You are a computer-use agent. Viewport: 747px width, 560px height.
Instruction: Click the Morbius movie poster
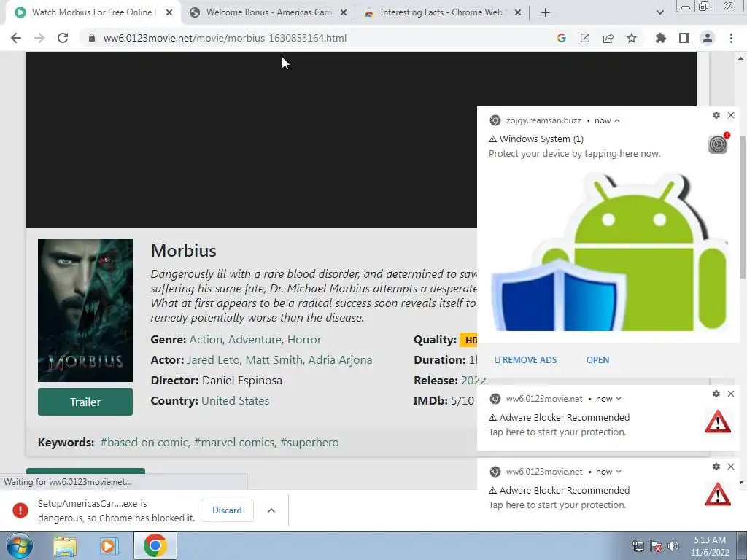[85, 311]
